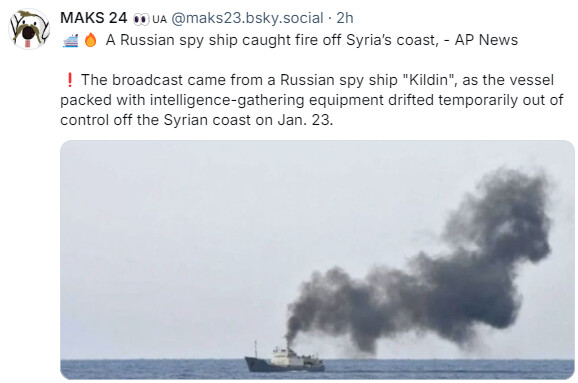This screenshot has width=578, height=383.
Task: Click the ship emoji starting the post
Action: coord(70,40)
